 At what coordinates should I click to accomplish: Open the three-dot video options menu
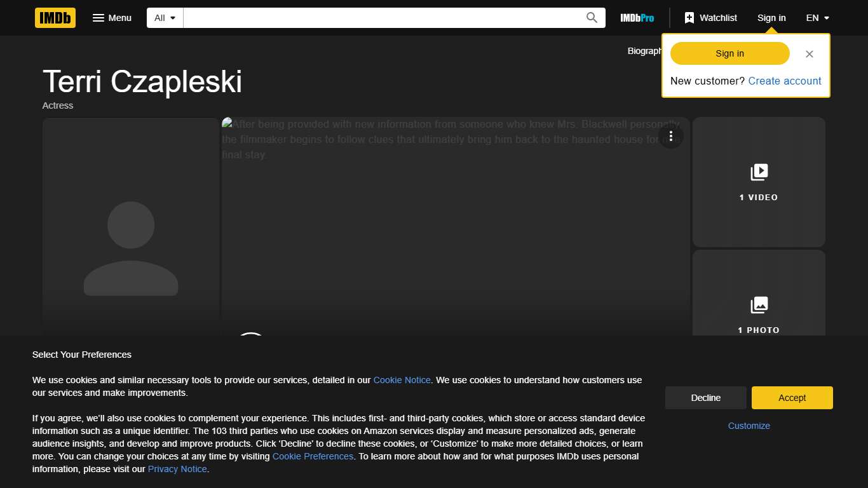670,136
